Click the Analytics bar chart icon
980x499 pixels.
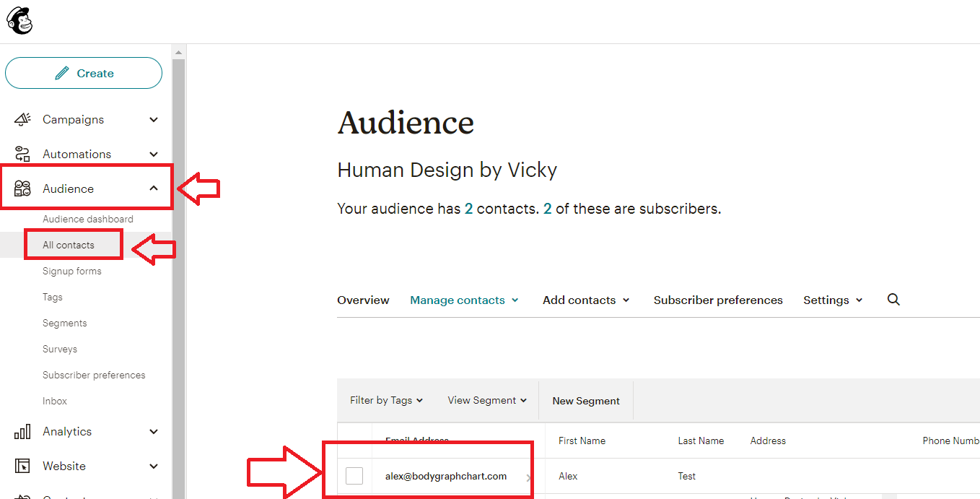tap(22, 431)
